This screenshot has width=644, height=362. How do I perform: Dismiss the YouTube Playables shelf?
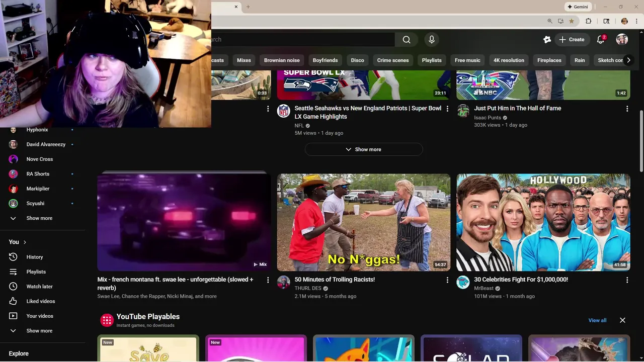pyautogui.click(x=622, y=320)
